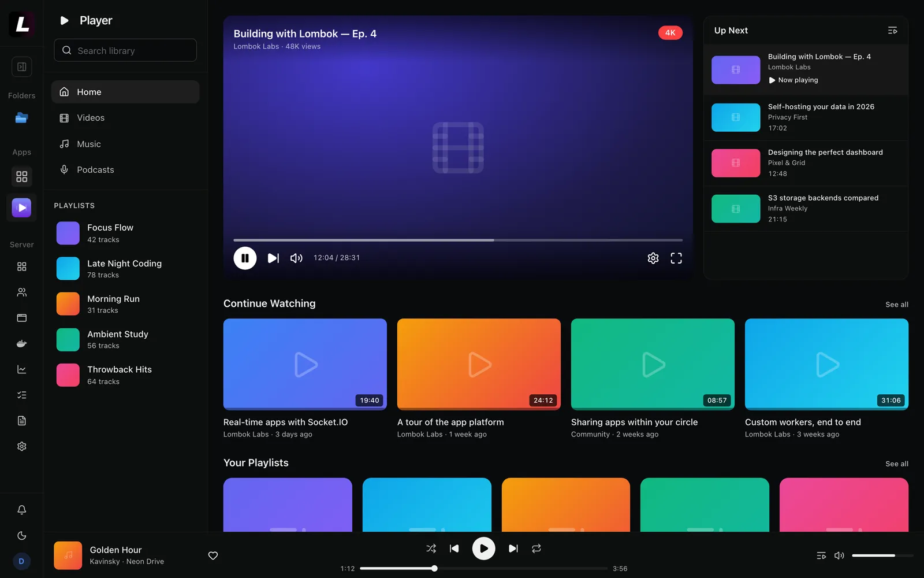Open the Player app icon in the rail
This screenshot has width=924, height=578.
[x=21, y=208]
